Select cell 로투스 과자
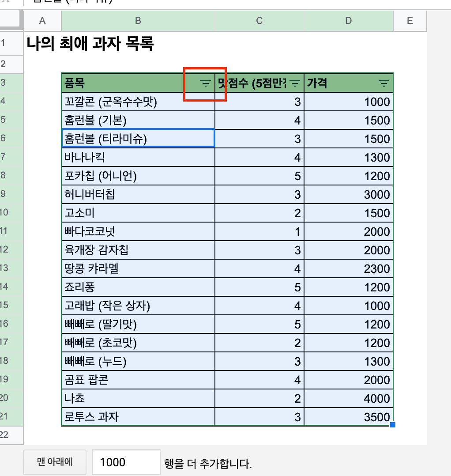Screen dimensions: 451x476 tap(138, 417)
